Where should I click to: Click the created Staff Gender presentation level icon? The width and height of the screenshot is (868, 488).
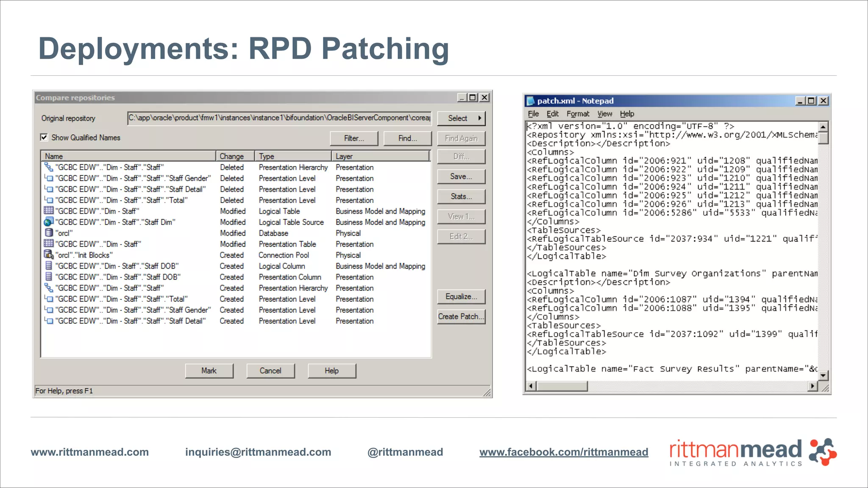49,310
